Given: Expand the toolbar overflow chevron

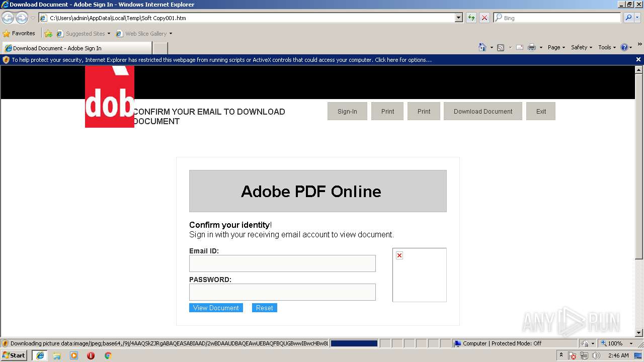Looking at the screenshot, I should 640,44.
